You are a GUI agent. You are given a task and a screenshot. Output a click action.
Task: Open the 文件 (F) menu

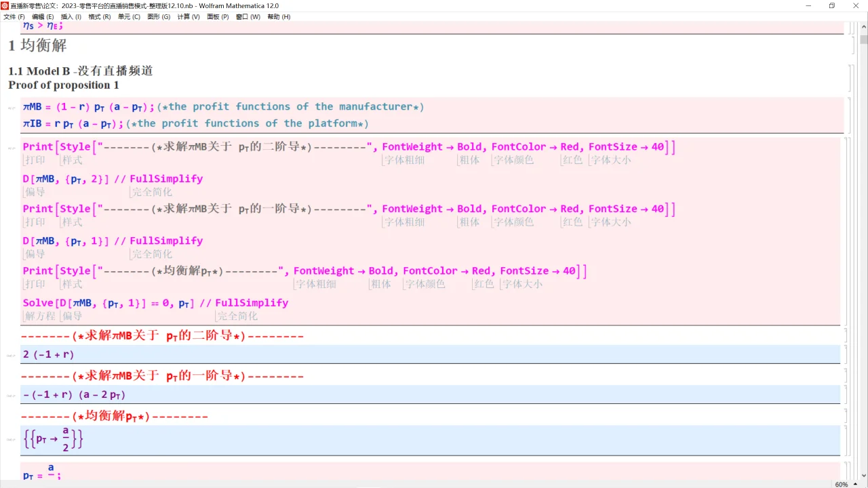coord(14,17)
